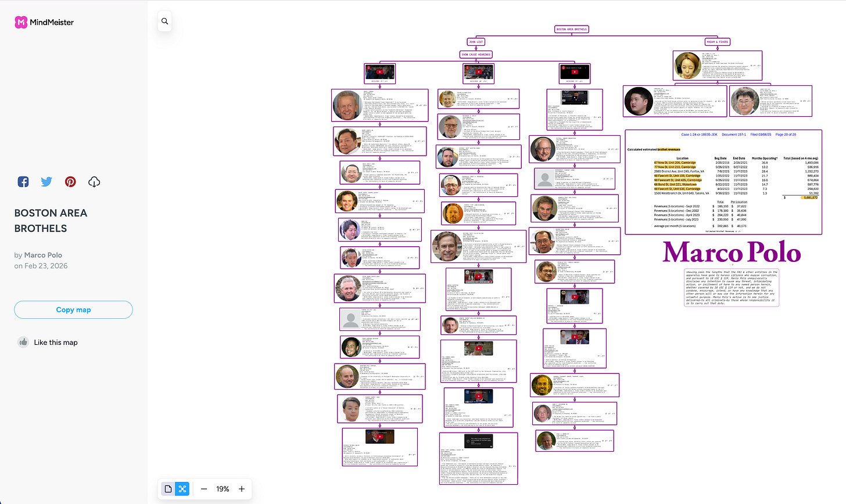Click row '87 New St, Unit 206, Cambridge'
The image size is (846, 504).
(675, 163)
